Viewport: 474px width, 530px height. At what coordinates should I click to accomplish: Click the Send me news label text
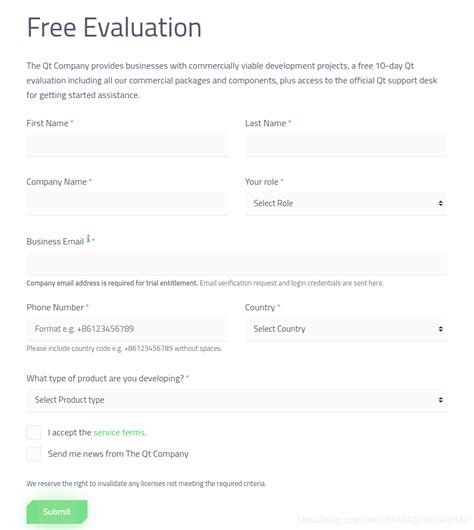(x=118, y=454)
